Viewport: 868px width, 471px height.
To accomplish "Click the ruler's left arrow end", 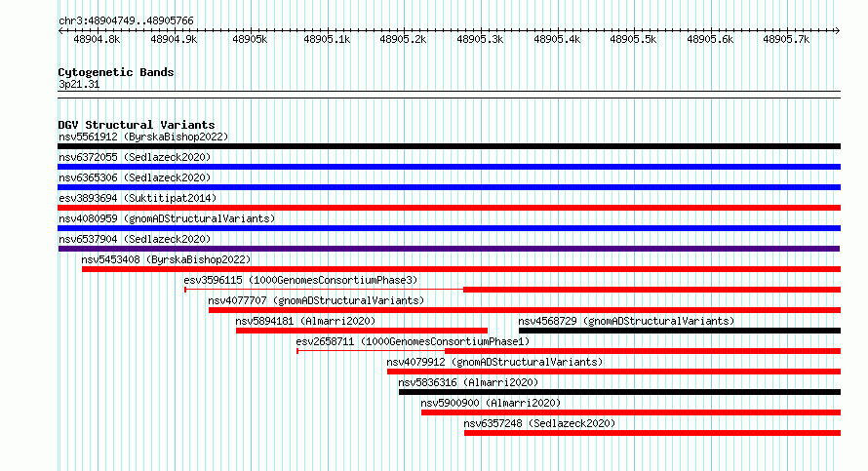I will click(x=60, y=31).
